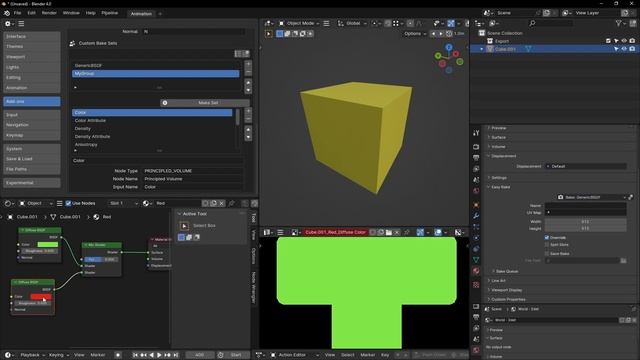
Task: Select Add-ons preferences section
Action: pos(32,101)
